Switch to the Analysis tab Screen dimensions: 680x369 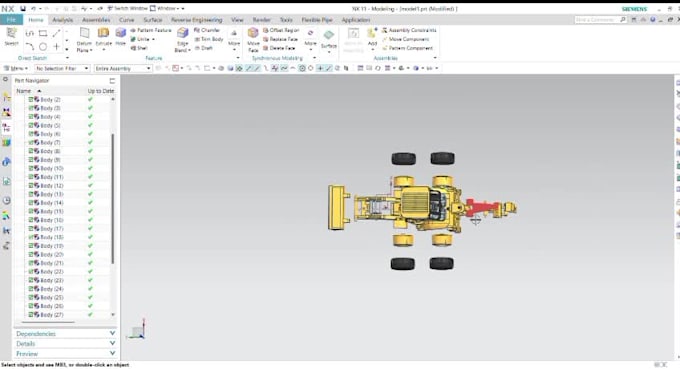62,20
